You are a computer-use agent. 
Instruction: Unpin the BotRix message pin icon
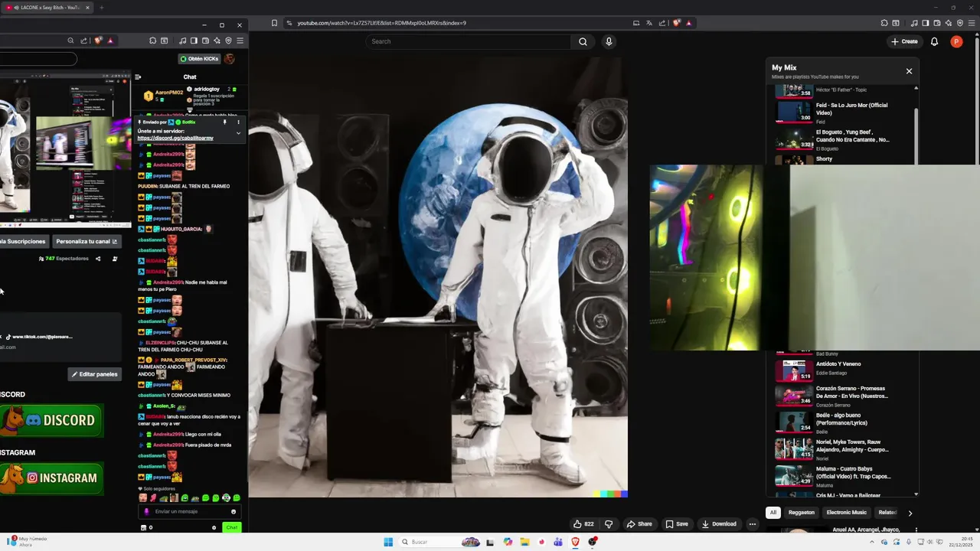pyautogui.click(x=225, y=122)
